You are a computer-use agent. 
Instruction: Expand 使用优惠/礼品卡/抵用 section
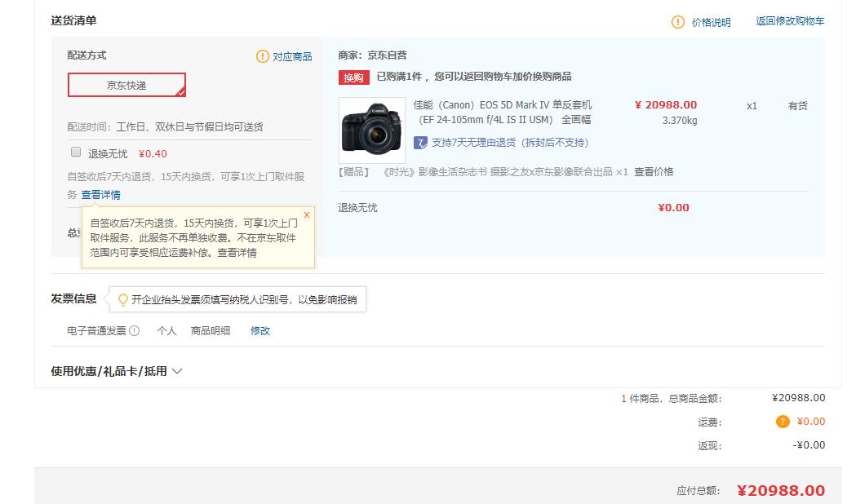coord(116,371)
